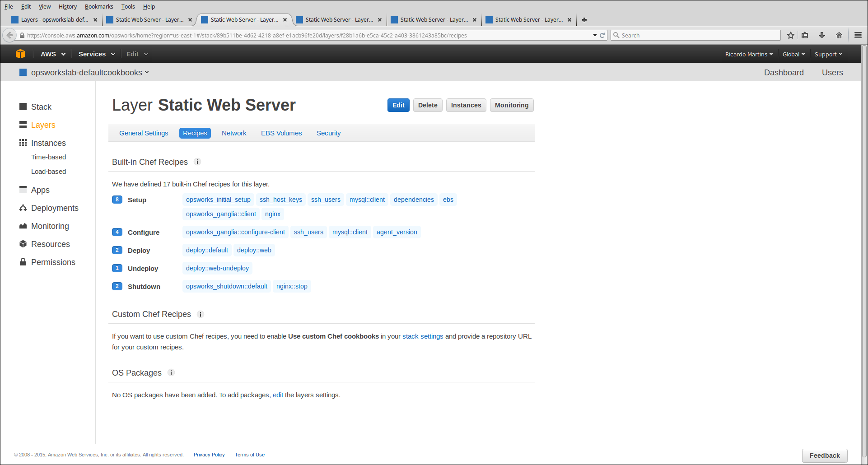Click the Custom Chef Recipes info icon

tap(201, 314)
